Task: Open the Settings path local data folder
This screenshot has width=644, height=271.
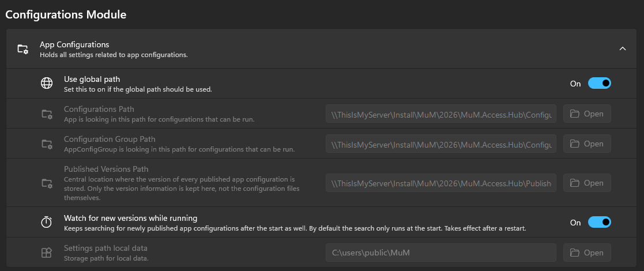Action: click(586, 253)
